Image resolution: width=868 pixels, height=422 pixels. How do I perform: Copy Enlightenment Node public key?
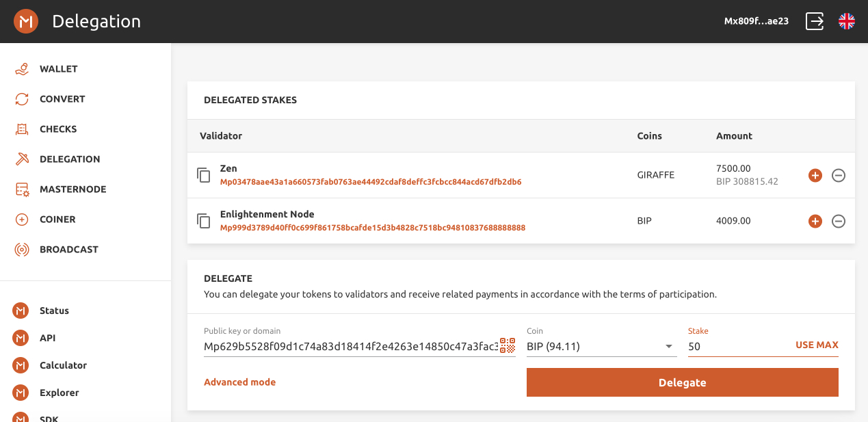click(x=204, y=221)
